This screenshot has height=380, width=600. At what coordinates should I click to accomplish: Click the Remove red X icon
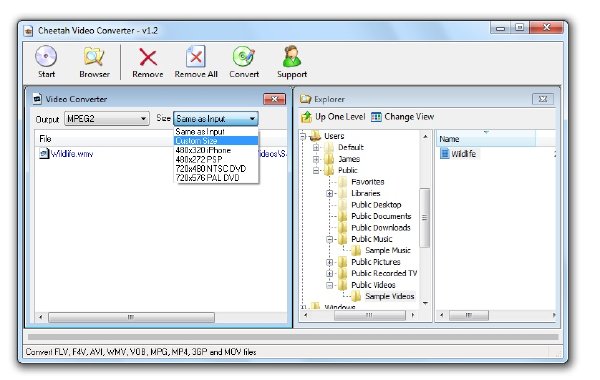pyautogui.click(x=148, y=57)
